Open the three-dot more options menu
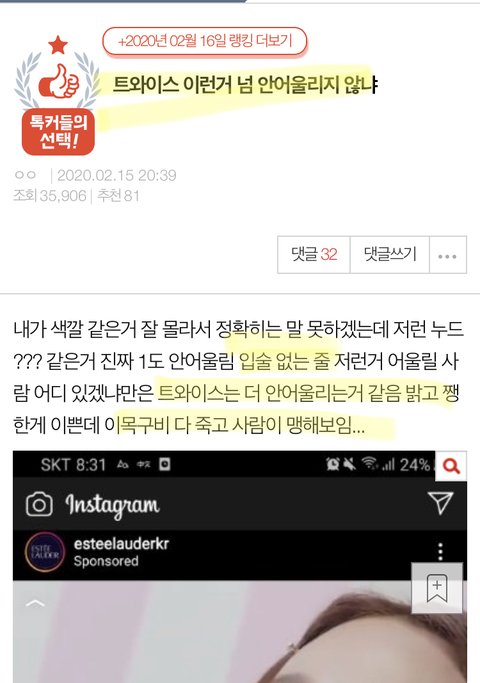 coord(448,255)
